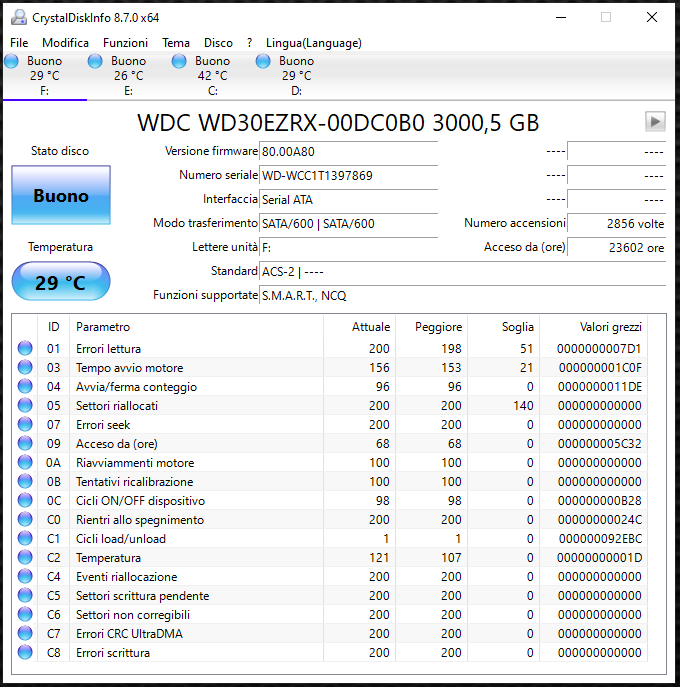Viewport: 680px width, 687px height.
Task: Click status orb for row C2 Temperatura
Action: (x=25, y=557)
